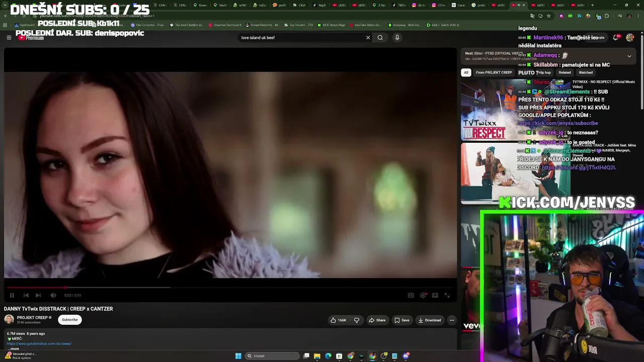Mute the video volume
The height and width of the screenshot is (362, 644).
click(53, 295)
